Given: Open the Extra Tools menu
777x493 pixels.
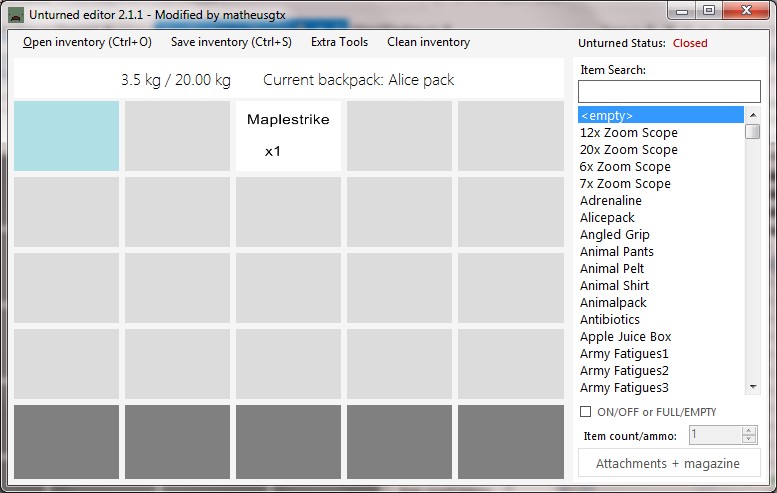Looking at the screenshot, I should click(339, 42).
